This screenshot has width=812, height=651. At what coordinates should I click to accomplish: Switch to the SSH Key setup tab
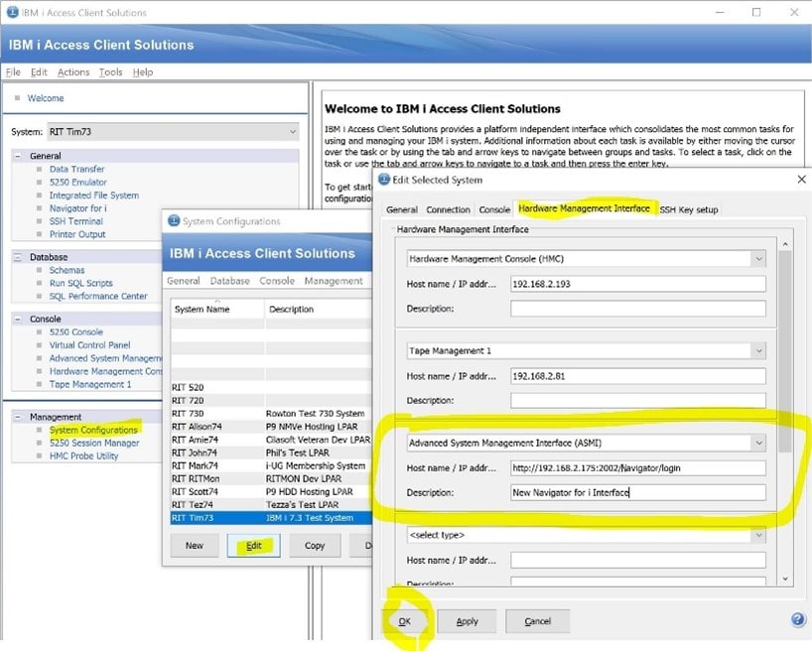click(689, 209)
